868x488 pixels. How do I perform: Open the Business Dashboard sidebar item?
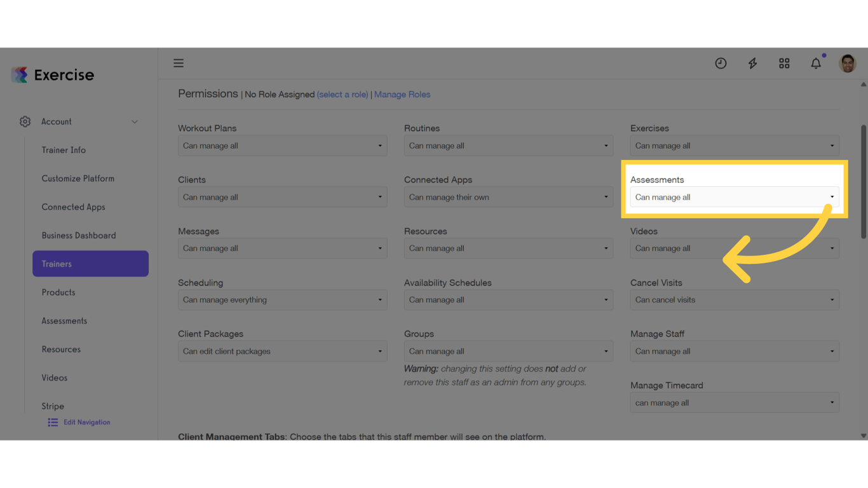point(79,235)
